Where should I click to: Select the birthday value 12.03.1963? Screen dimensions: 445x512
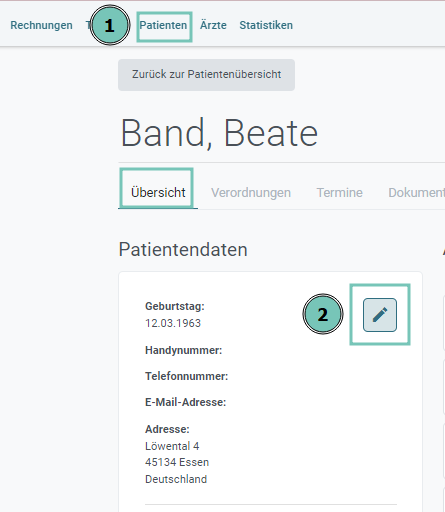pos(173,323)
